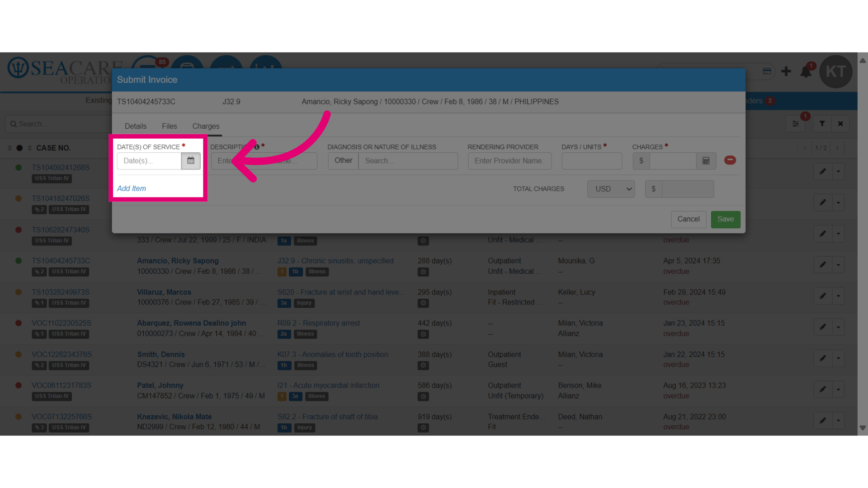Focus the case list Search box

point(59,124)
